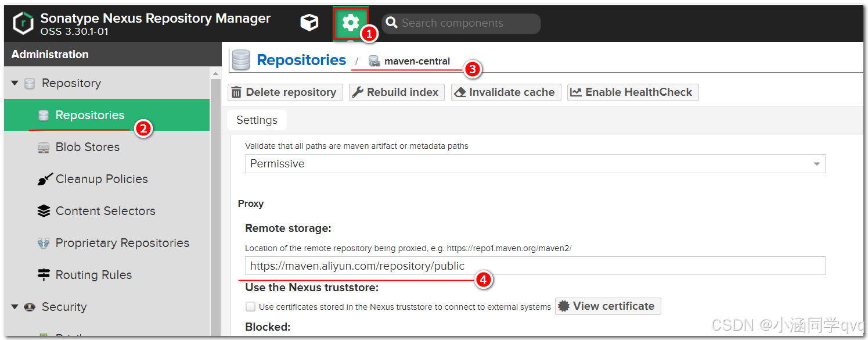
Task: Click the Repository folder icon
Action: 30,84
